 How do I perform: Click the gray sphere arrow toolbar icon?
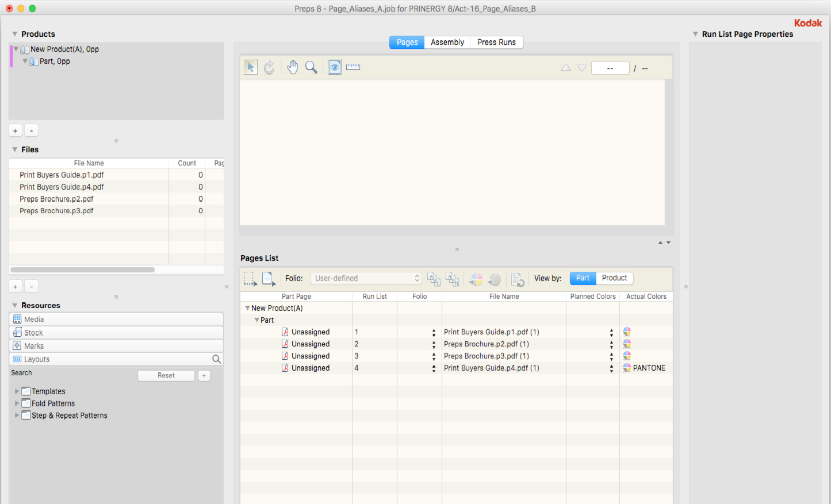495,279
